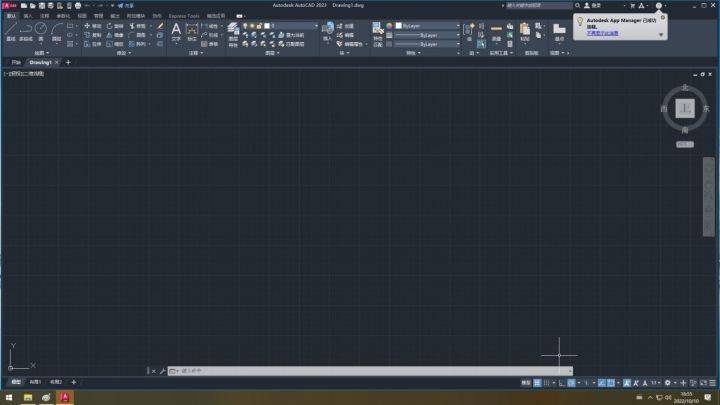
Task: Toggle the layer lock padlock icon
Action: pyautogui.click(x=259, y=26)
